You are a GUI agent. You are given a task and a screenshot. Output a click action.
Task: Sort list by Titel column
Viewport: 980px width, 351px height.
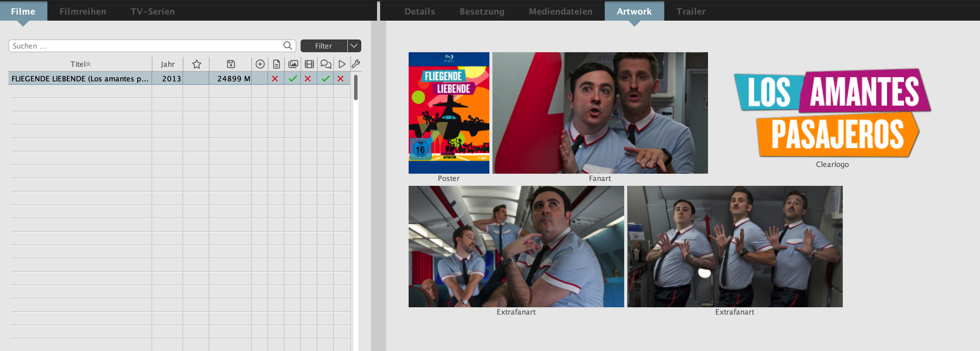point(80,64)
